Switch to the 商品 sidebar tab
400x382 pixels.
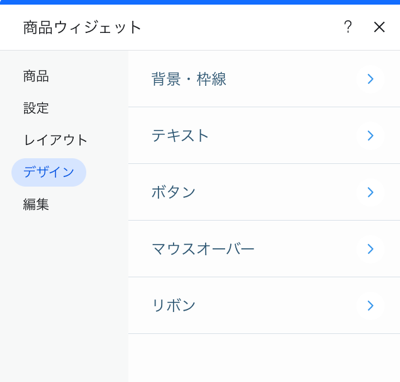coord(36,76)
